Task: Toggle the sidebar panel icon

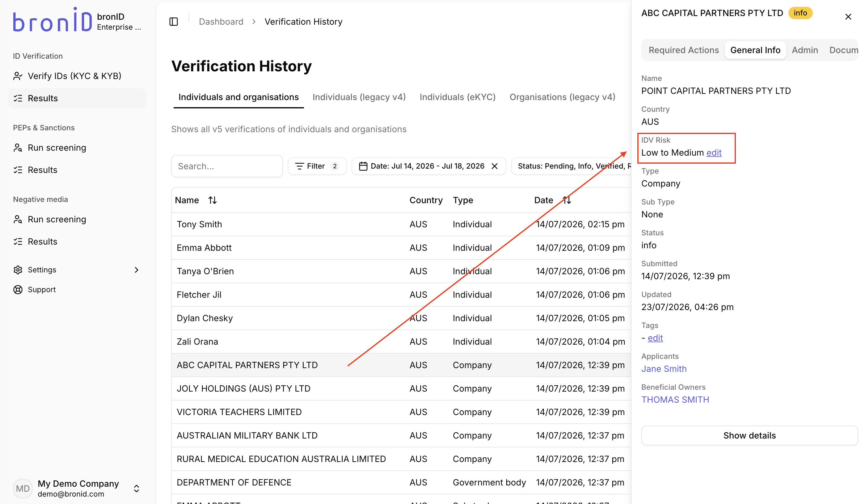Action: click(x=174, y=22)
